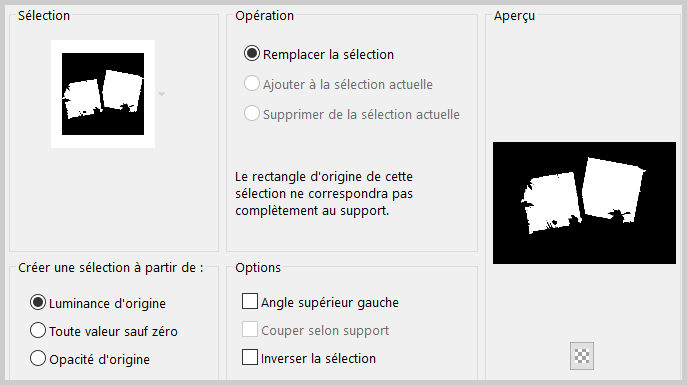The image size is (687, 385).
Task: Click the Aperçu panel title
Action: 514,16
